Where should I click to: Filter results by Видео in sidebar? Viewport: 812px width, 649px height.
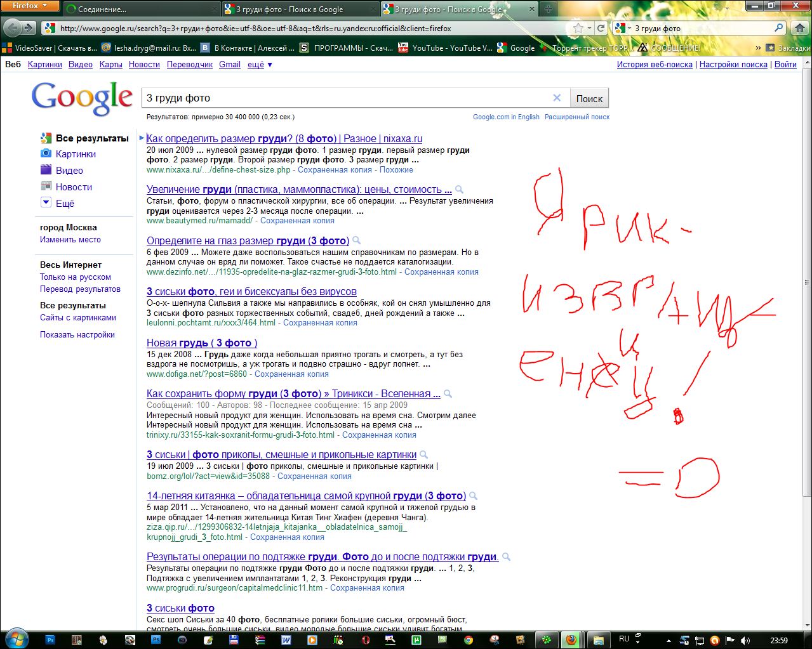[x=62, y=170]
